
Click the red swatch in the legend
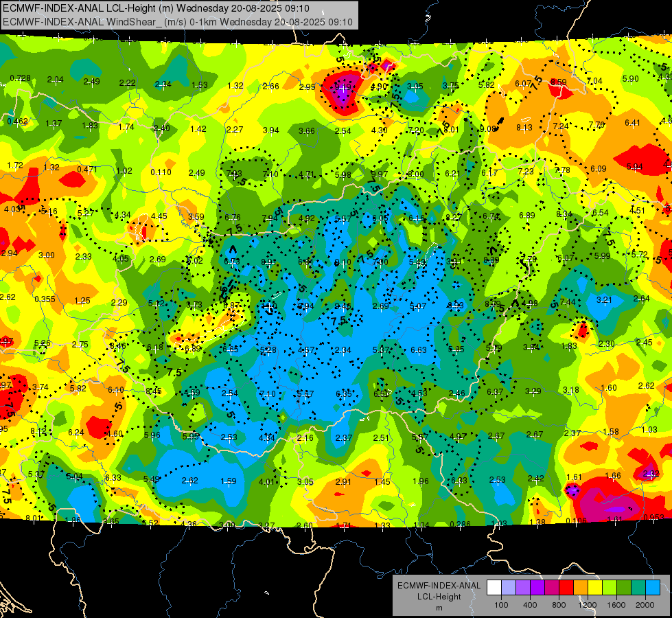pos(566,587)
